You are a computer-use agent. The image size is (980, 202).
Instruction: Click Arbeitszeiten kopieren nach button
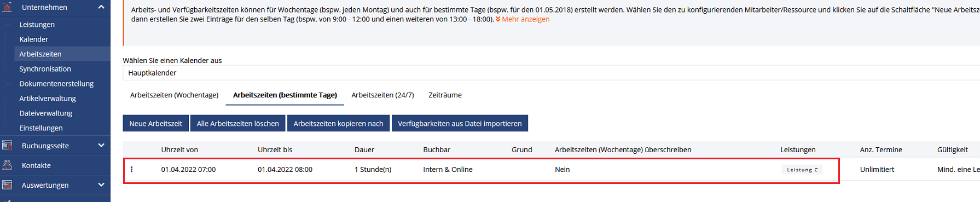pos(338,123)
